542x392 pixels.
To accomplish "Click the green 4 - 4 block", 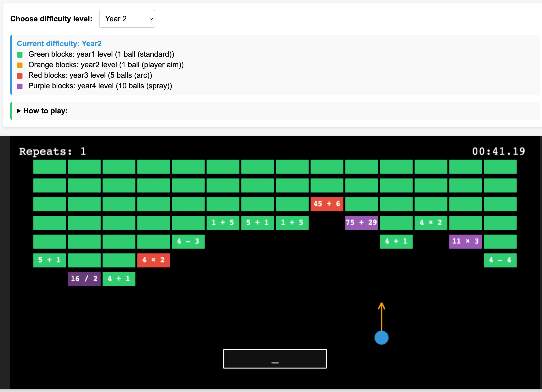I will pos(500,260).
